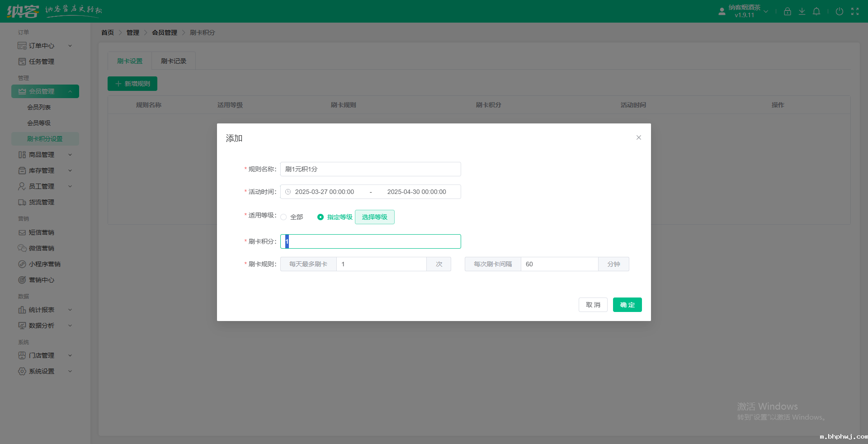Click the 货流管理 truck icon
868x444 pixels.
[x=22, y=202]
